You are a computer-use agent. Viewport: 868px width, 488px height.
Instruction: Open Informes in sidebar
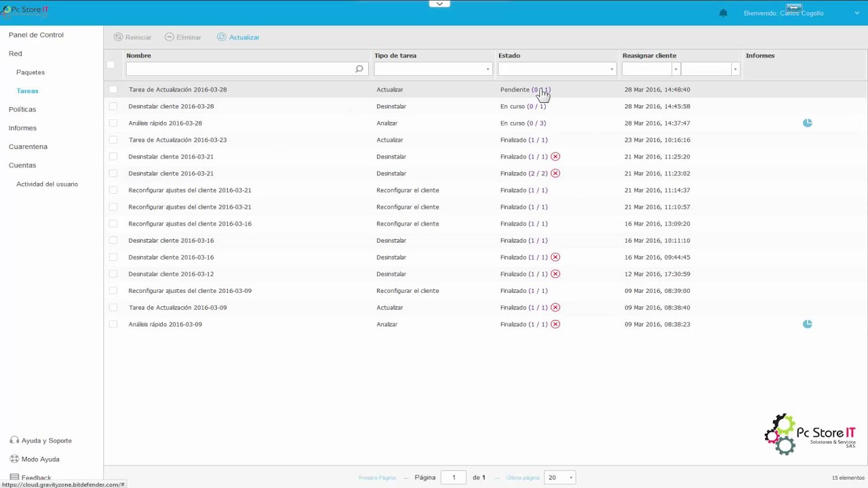[22, 127]
